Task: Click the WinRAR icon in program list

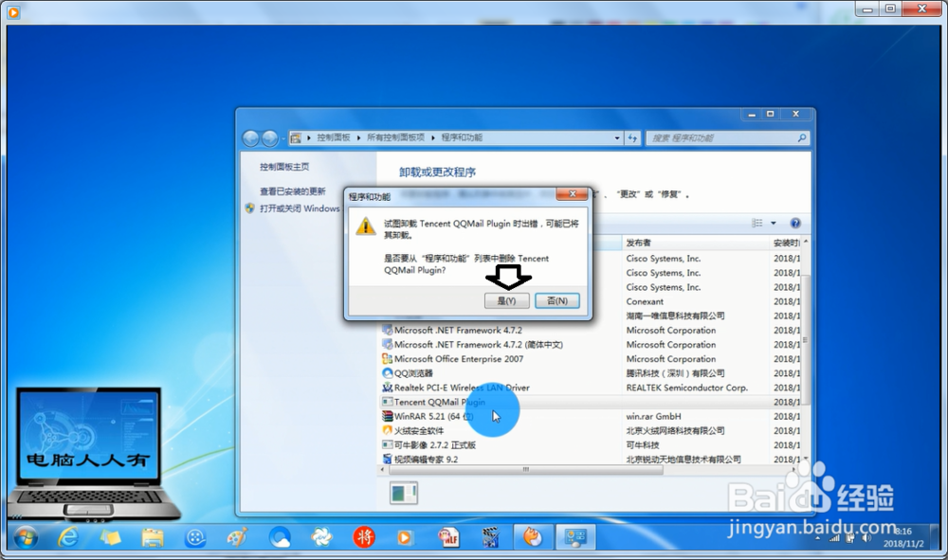Action: pos(387,416)
